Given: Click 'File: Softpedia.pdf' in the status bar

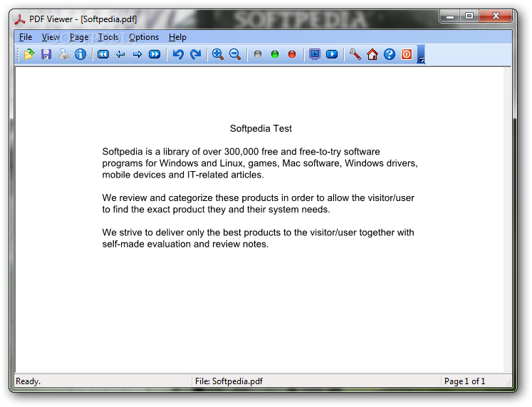Looking at the screenshot, I should coord(229,381).
